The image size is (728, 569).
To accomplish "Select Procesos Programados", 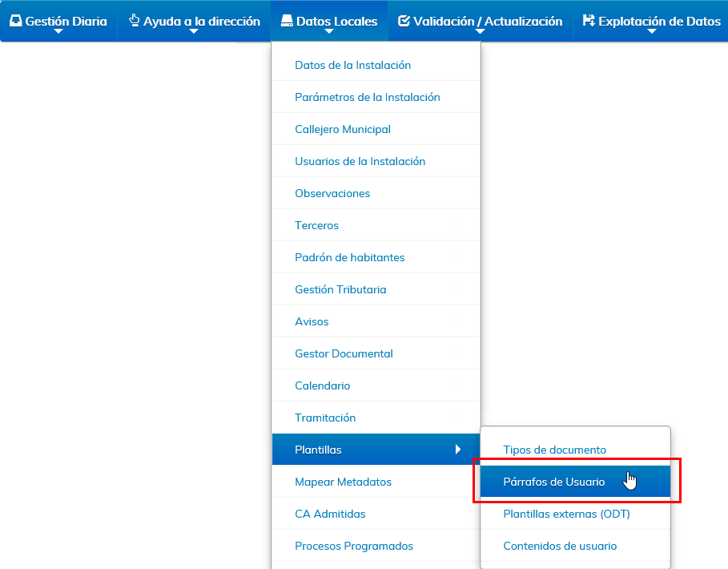I will [x=353, y=546].
